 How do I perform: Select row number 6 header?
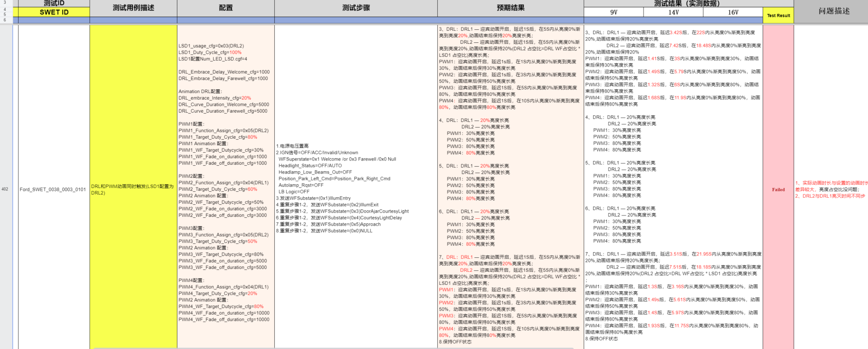(5, 20)
